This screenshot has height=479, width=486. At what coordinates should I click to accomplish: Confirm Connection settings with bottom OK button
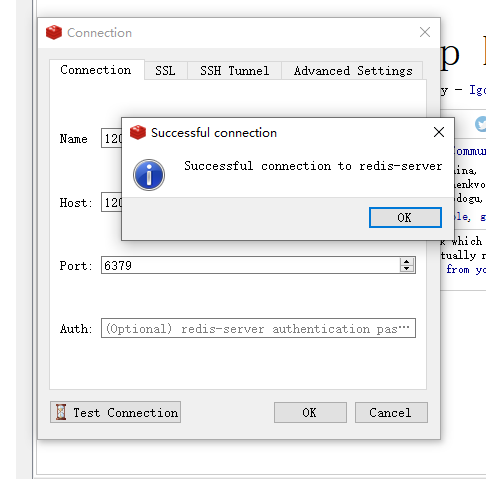(x=310, y=412)
